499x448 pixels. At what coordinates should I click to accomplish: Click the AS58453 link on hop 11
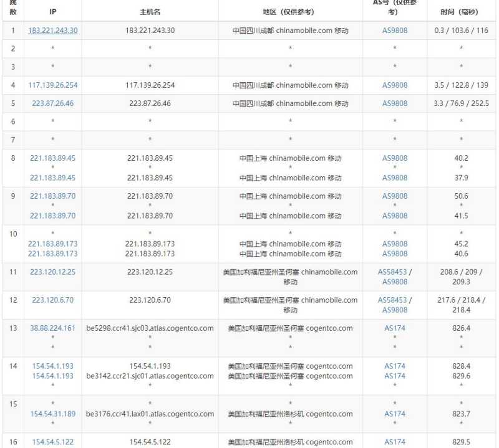(392, 272)
